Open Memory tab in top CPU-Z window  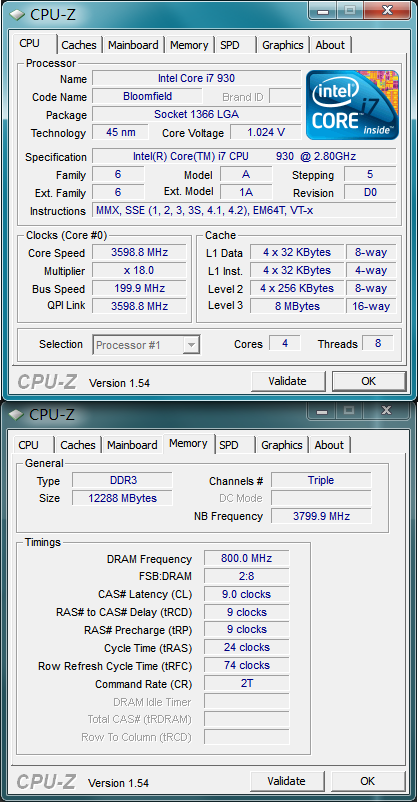tap(189, 45)
